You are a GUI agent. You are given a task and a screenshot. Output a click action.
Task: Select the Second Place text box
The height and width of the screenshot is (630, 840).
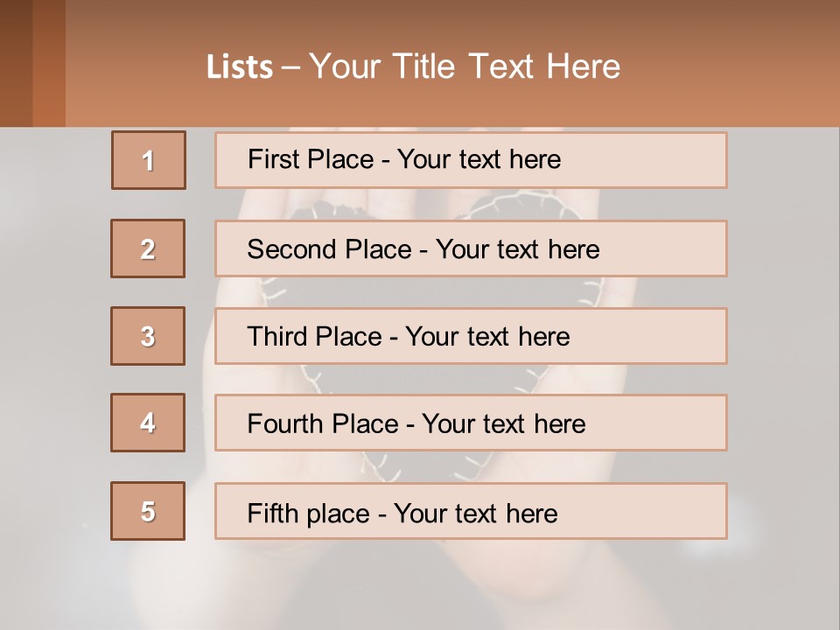(x=471, y=248)
